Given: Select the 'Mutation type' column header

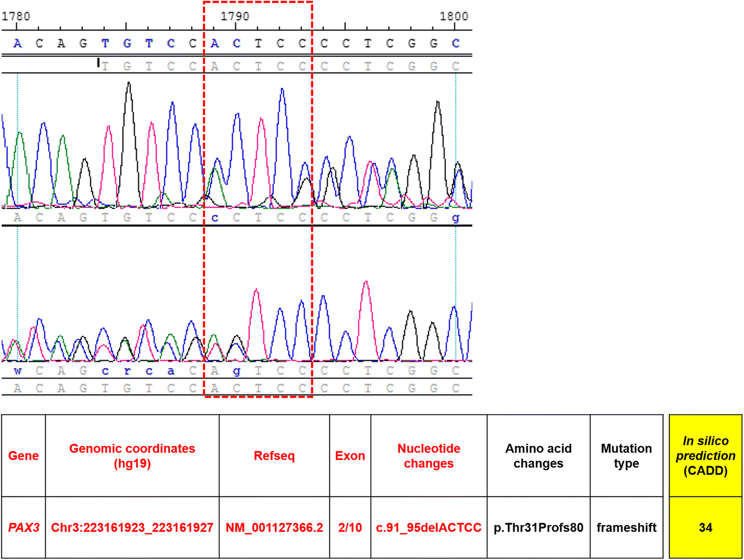Looking at the screenshot, I should point(626,456).
